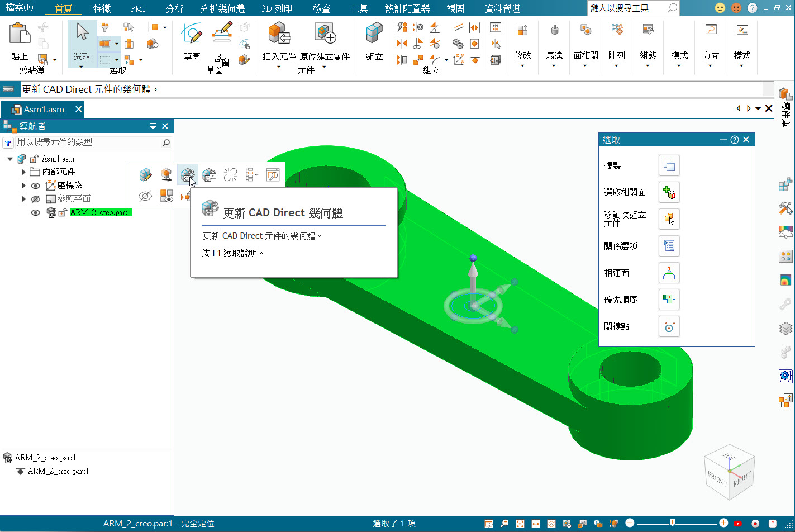The image size is (795, 532).
Task: Click Select Related Faces (選取相關面) icon
Action: pyautogui.click(x=669, y=192)
